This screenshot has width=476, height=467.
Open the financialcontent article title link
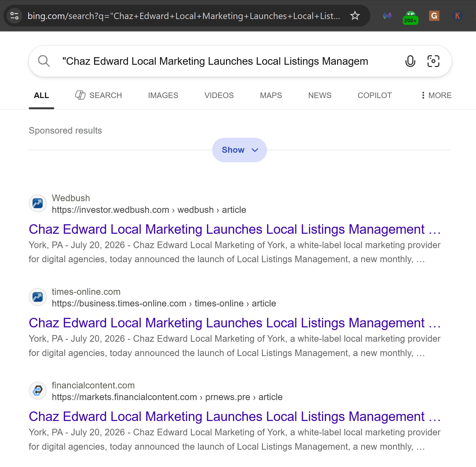pyautogui.click(x=235, y=416)
